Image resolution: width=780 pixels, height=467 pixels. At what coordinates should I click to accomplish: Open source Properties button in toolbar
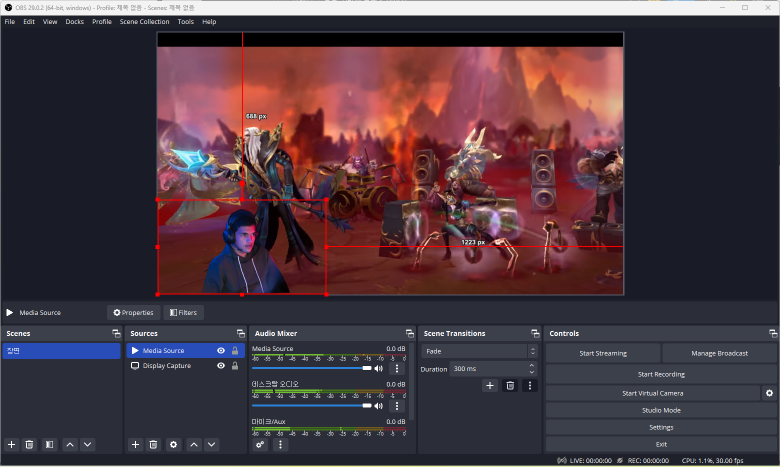133,312
